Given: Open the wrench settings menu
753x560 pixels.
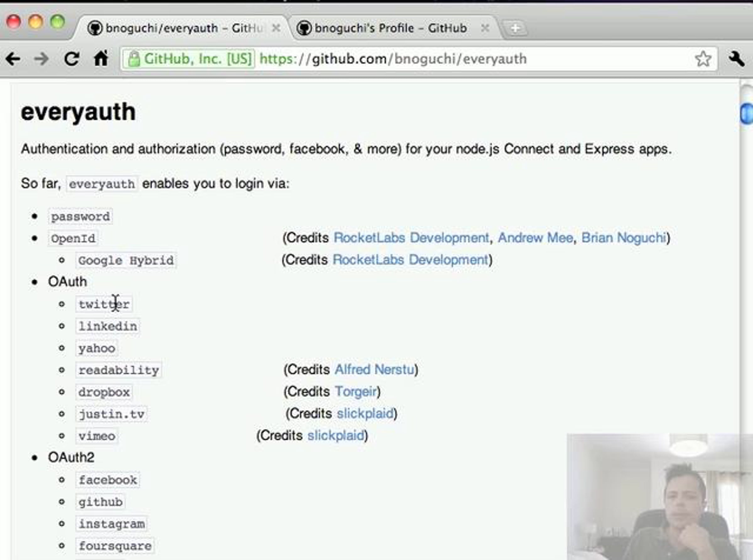Looking at the screenshot, I should 736,59.
